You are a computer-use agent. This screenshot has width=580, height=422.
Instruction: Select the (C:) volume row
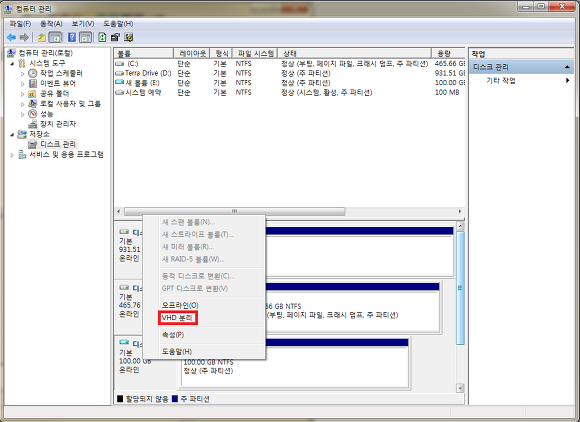[290, 64]
